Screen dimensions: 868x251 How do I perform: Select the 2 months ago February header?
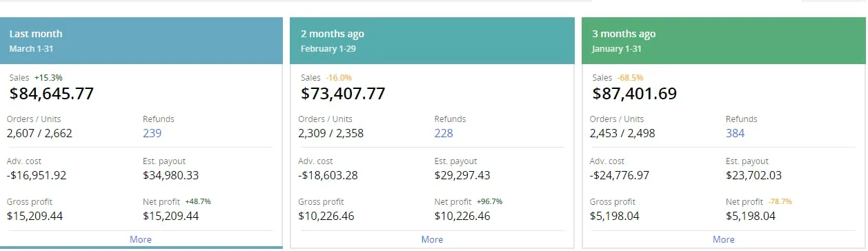[x=432, y=41]
